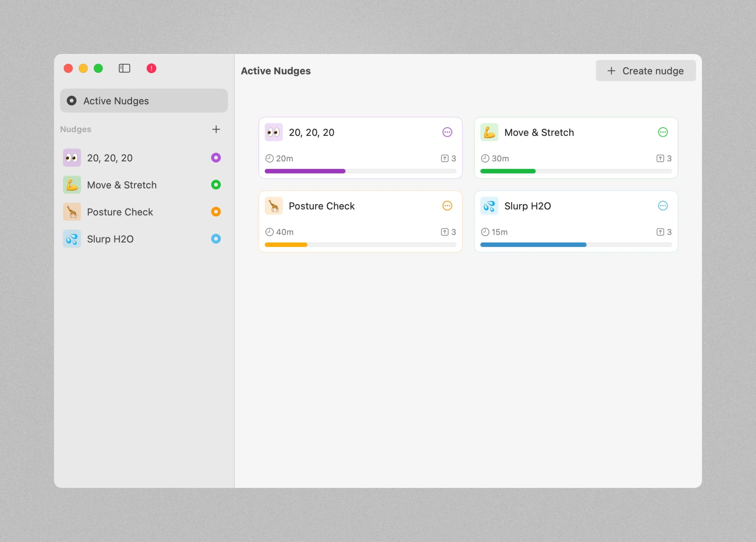Click the upload count icon on Slurp H2O card
Image resolution: width=756 pixels, height=542 pixels.
coord(660,232)
